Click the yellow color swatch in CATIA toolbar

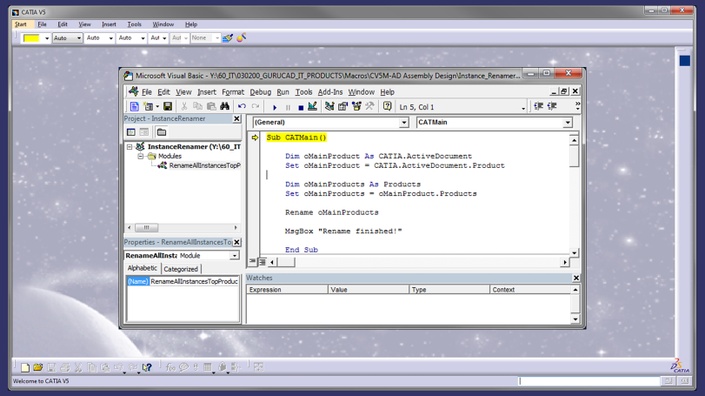(x=31, y=38)
